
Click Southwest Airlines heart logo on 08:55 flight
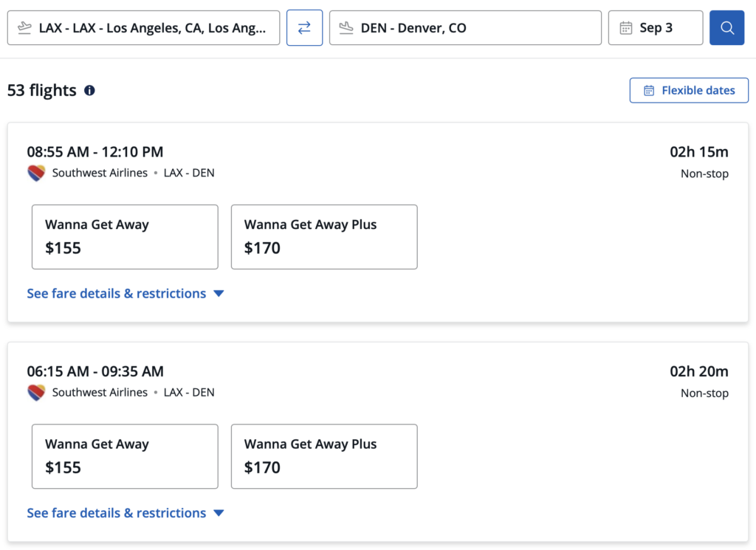[35, 173]
